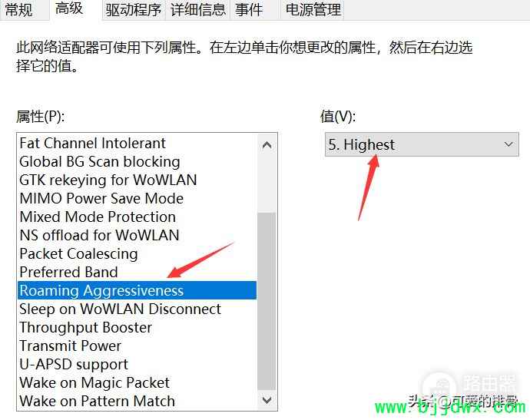Select U-APSD support property
530x420 pixels.
tap(137, 364)
